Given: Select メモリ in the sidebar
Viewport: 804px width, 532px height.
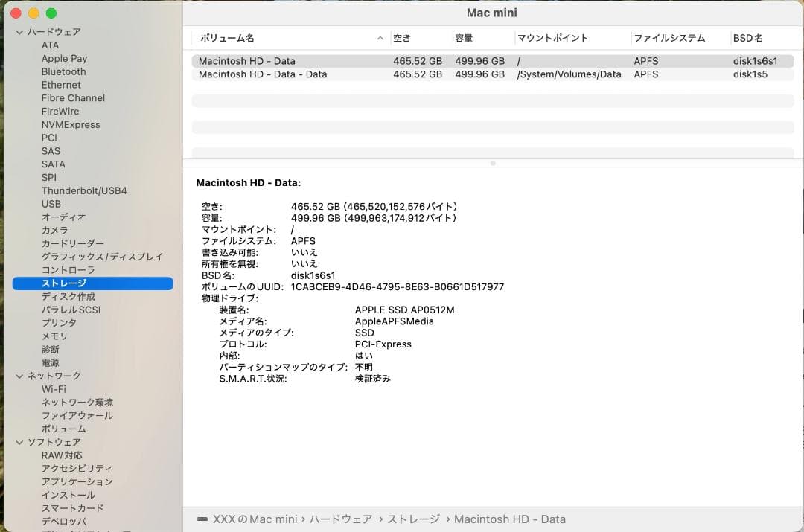Looking at the screenshot, I should 54,336.
